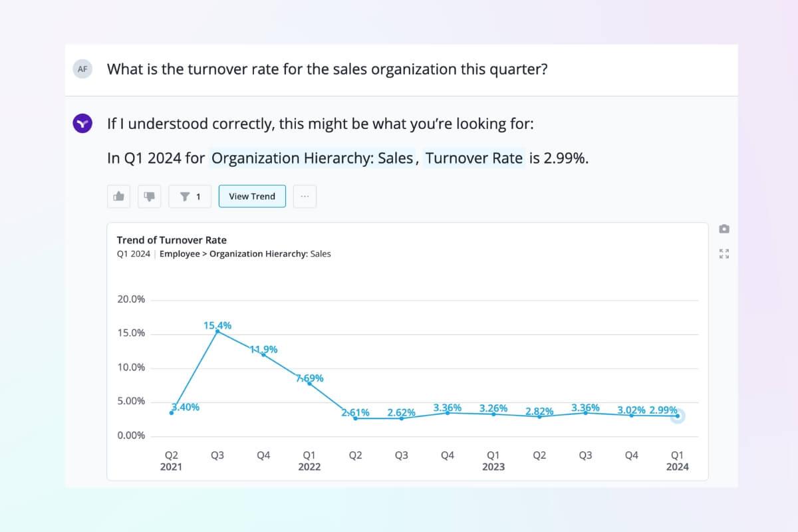Select the Turnover Rate tag
Viewport: 798px width, 532px height.
474,158
